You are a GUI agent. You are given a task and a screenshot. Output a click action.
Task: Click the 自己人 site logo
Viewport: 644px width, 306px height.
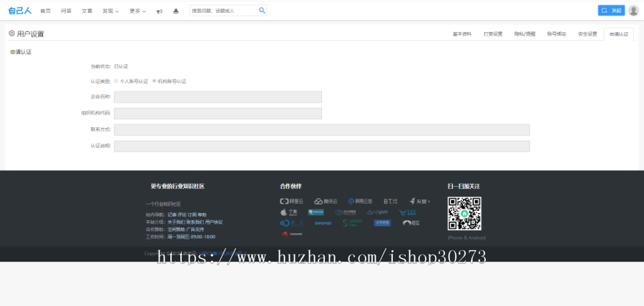(20, 11)
